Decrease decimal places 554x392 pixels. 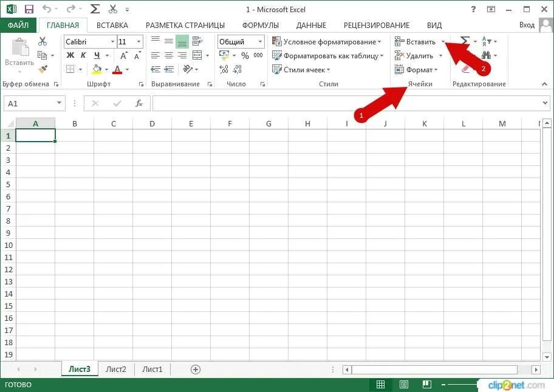(x=238, y=69)
